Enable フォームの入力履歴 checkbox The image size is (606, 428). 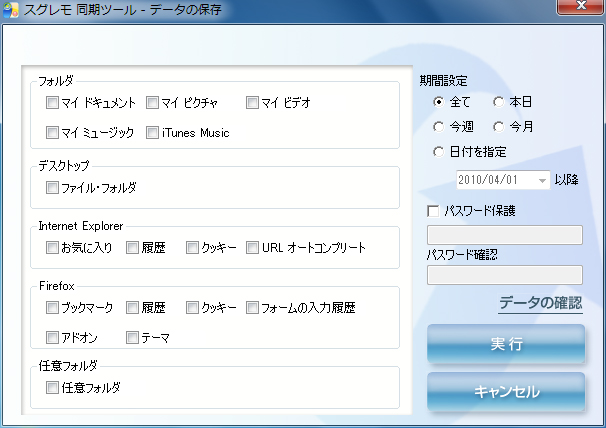coord(252,308)
